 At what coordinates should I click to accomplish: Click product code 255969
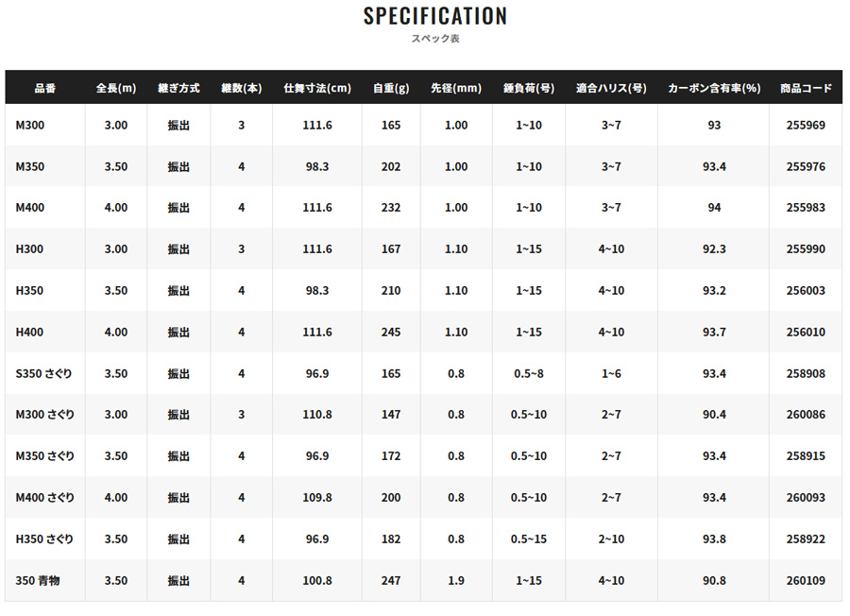[x=806, y=125]
